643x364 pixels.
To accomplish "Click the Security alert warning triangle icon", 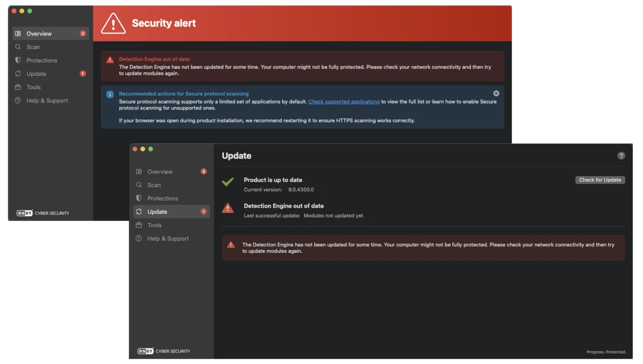I will 113,23.
